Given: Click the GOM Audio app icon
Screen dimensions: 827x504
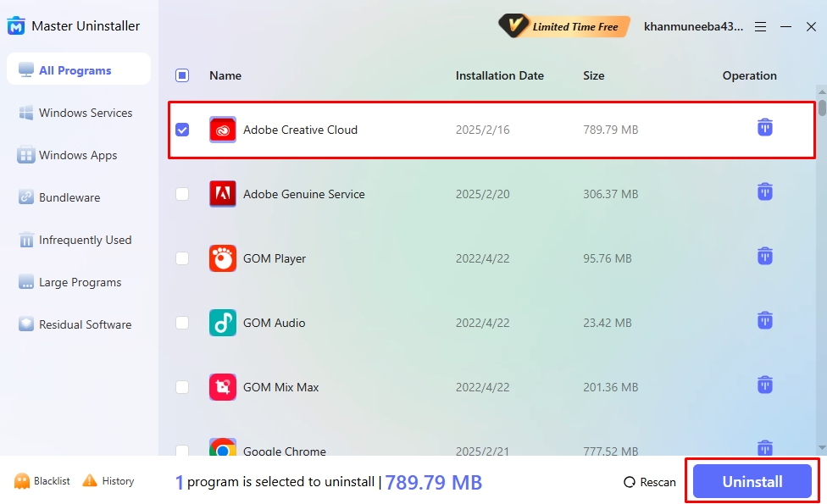Looking at the screenshot, I should click(223, 323).
